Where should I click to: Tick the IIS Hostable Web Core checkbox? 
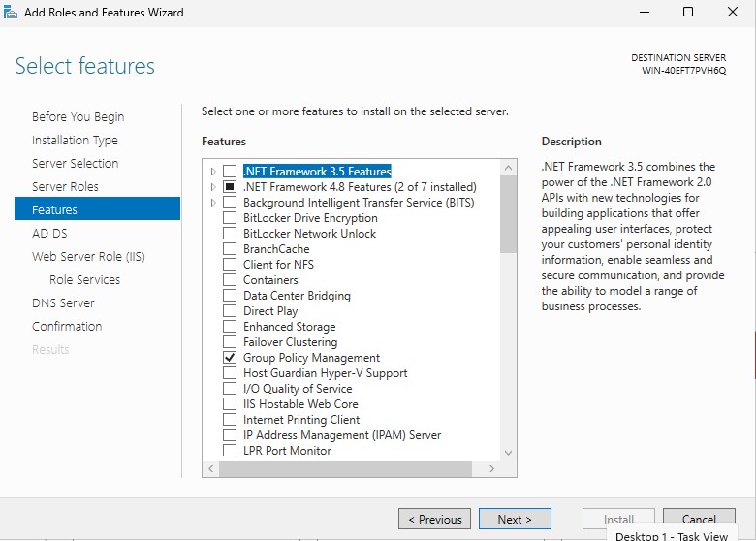coord(230,404)
